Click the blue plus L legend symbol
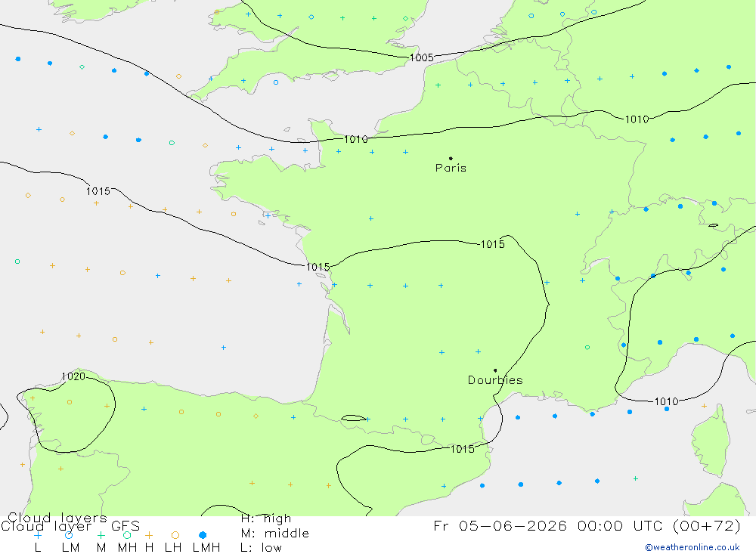Screen dimensions: 756x554 (38, 535)
